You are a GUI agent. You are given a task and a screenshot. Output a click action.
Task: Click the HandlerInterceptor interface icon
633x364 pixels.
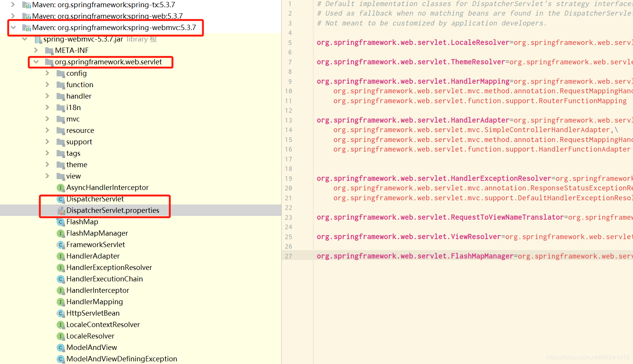[x=61, y=290]
